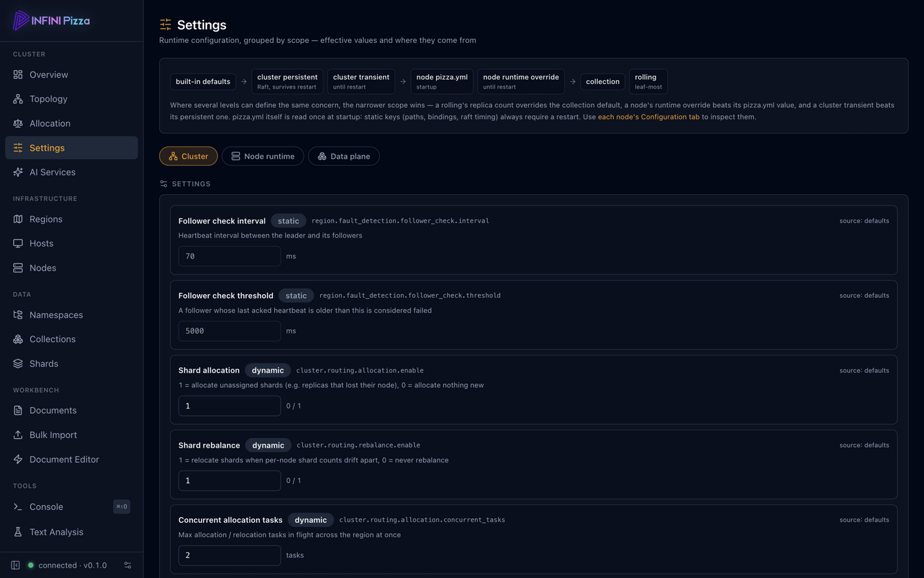Click the AI Services sparkle icon
Viewport: 924px width, 578px height.
point(18,172)
